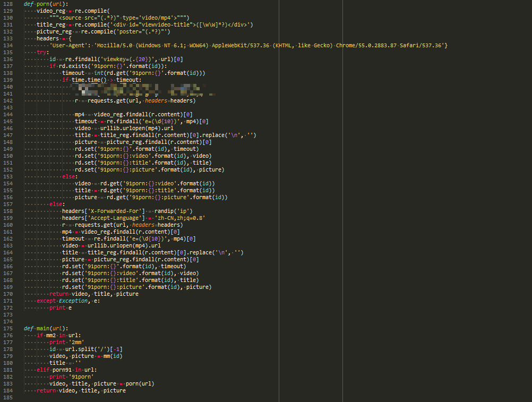Click the print '2mm' statement
Screen dimensions: 532x402
67,343
